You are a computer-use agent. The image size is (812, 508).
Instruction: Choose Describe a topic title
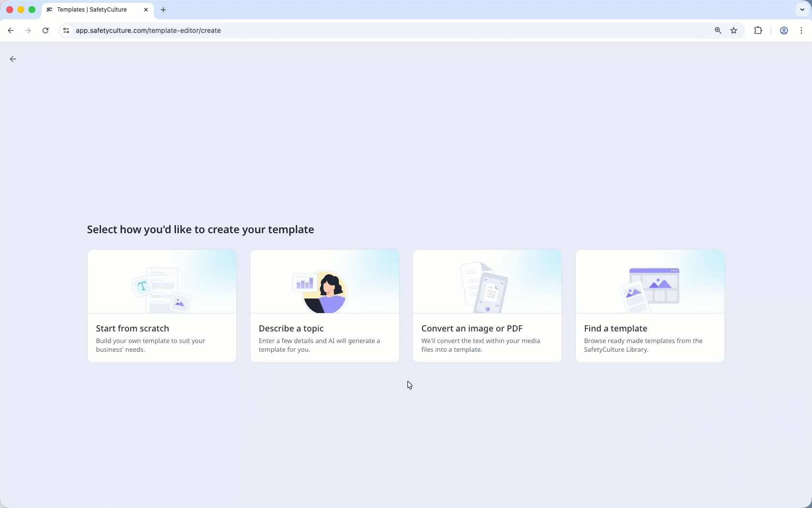(x=291, y=329)
